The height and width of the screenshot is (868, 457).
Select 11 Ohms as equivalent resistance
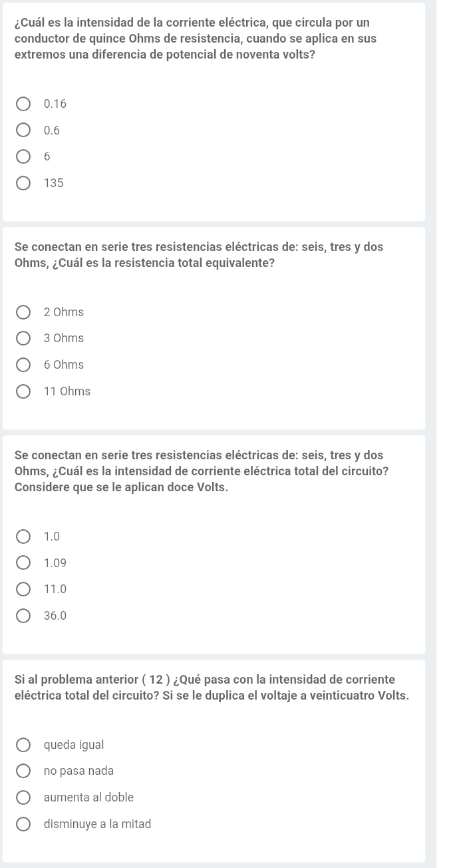tap(23, 391)
